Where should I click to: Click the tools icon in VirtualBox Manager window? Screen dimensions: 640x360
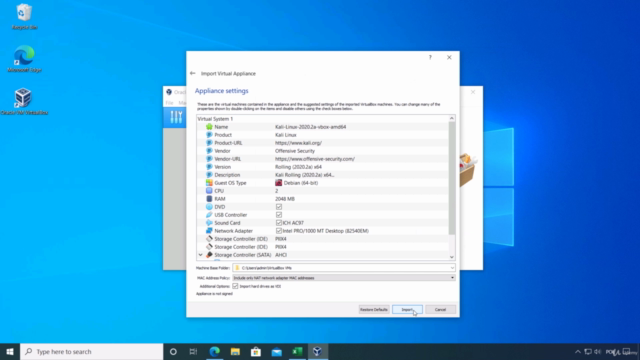point(176,117)
